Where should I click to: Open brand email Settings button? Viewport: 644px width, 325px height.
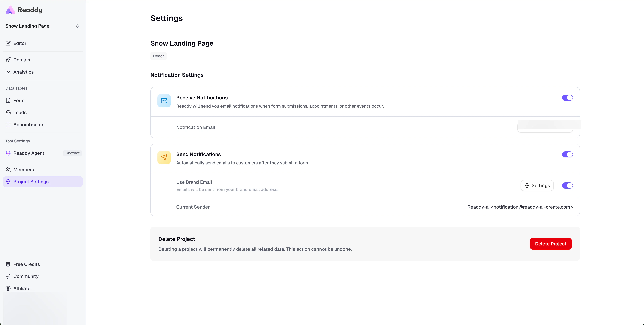537,186
